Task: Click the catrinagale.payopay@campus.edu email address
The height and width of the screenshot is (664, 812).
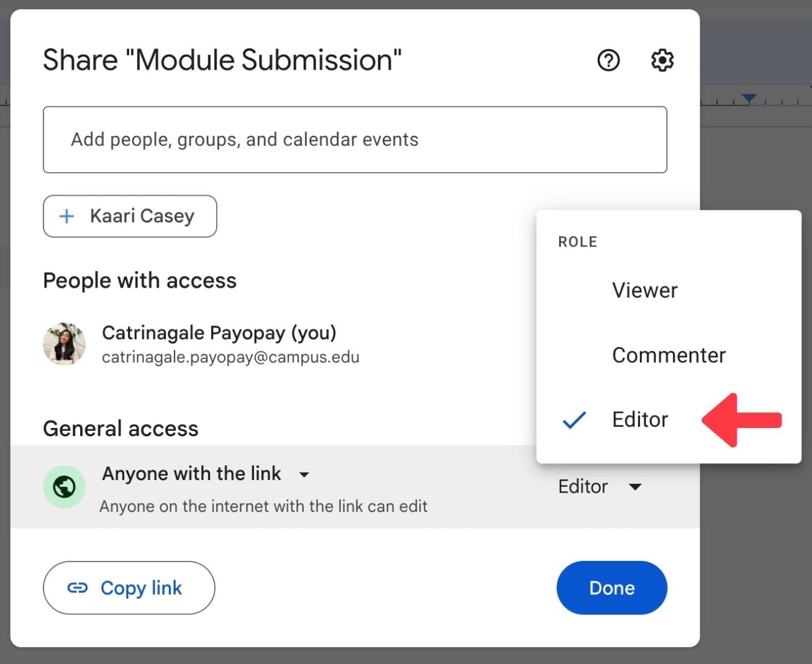Action: click(x=230, y=358)
